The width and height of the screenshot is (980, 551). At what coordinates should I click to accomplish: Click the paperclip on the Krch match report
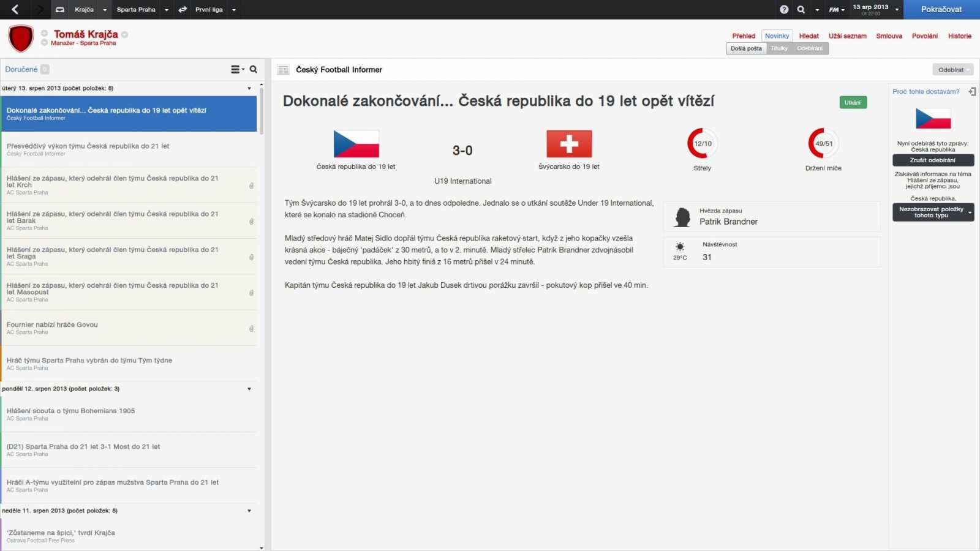tap(252, 186)
